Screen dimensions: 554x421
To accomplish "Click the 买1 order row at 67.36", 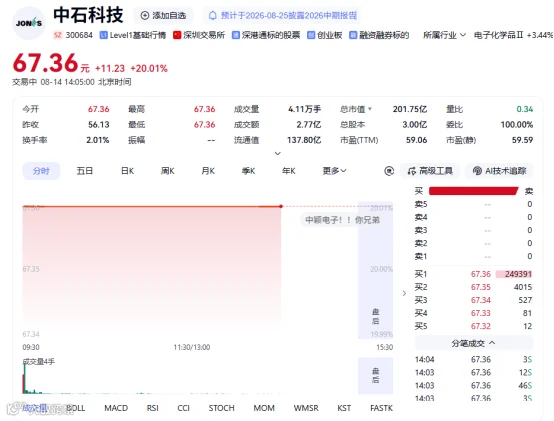I will point(473,274).
